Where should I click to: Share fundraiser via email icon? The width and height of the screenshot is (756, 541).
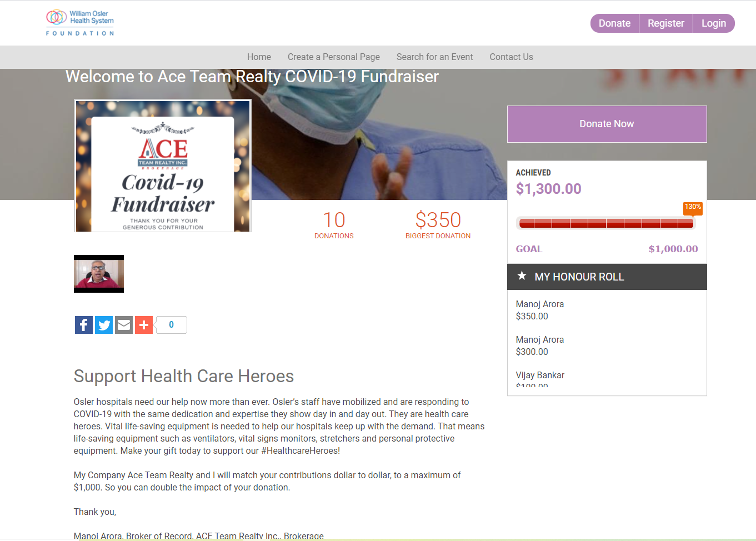[124, 325]
